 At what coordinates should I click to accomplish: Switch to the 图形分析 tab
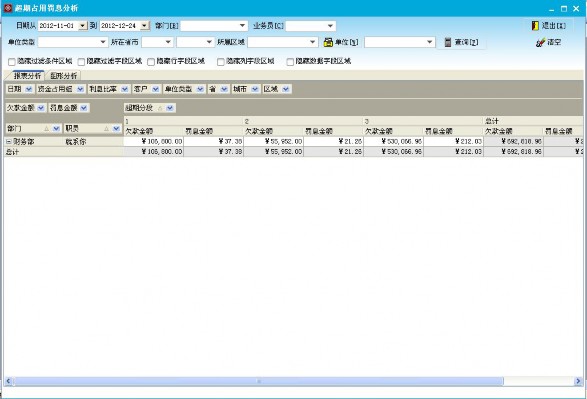[63, 76]
